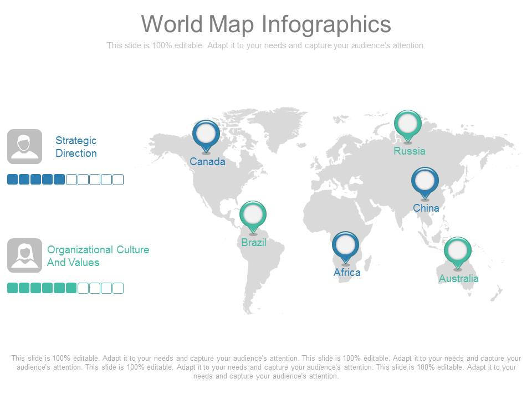532x399 pixels.
Task: Click the 'Russia' label text
Action: [410, 151]
